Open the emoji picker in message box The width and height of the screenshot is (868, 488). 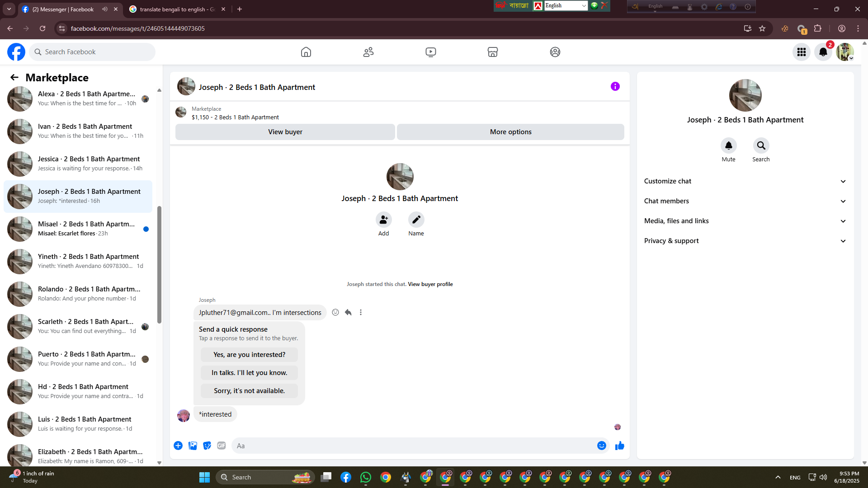(x=602, y=446)
